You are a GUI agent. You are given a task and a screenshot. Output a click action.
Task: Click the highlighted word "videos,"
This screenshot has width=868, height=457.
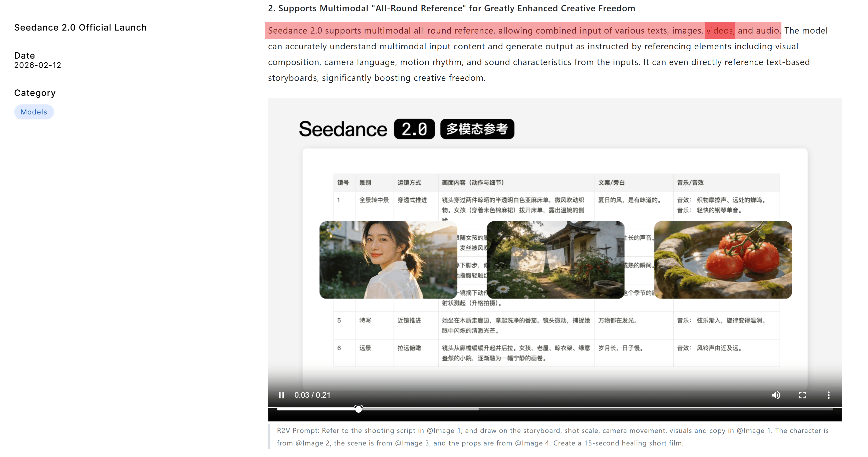coord(720,31)
